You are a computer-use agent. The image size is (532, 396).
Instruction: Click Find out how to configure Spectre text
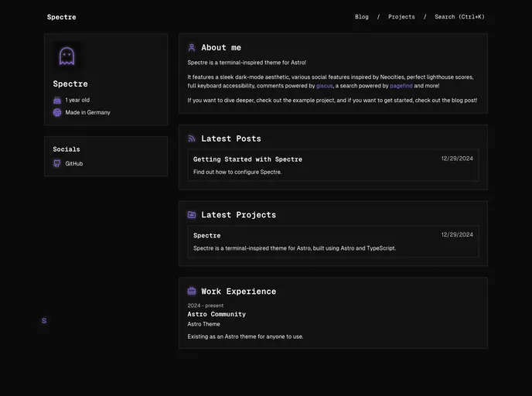(237, 172)
